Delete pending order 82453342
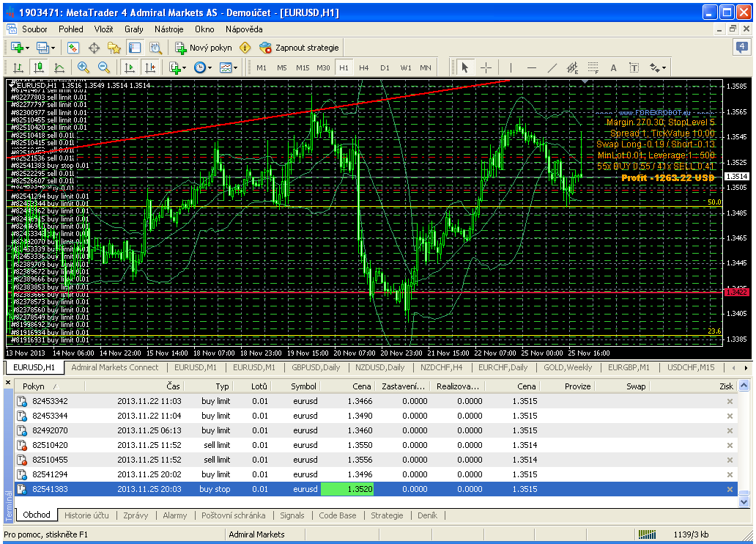 tap(730, 401)
